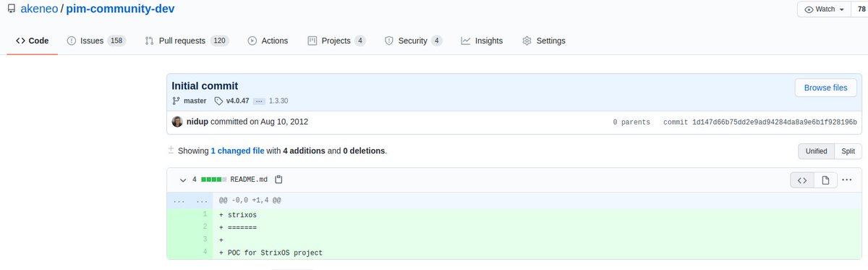Screen dimensions: 868x270
Task: Open the 1.3.30 tag link
Action: pyautogui.click(x=279, y=101)
